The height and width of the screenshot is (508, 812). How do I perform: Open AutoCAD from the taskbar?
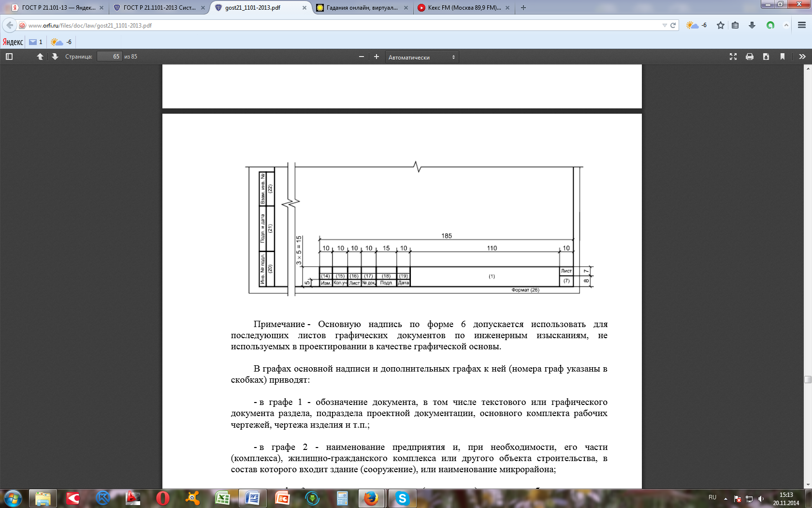point(133,498)
